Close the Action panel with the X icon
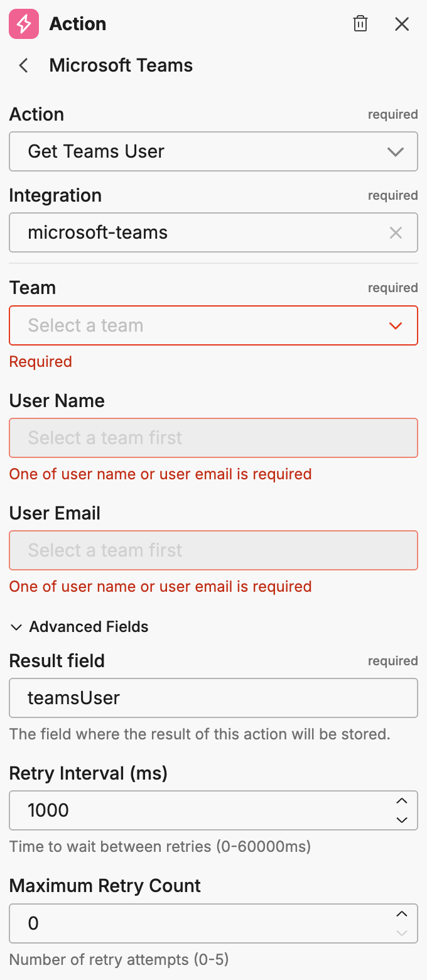 (402, 24)
